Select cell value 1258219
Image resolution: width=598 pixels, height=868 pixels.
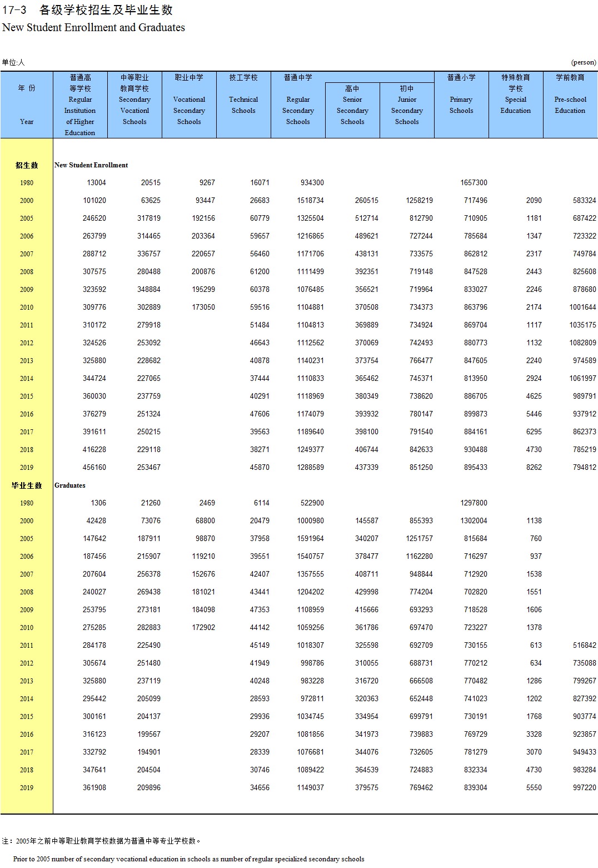pos(419,201)
